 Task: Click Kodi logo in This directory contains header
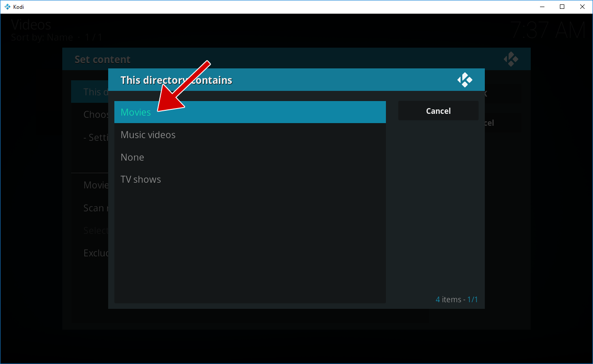(x=465, y=80)
